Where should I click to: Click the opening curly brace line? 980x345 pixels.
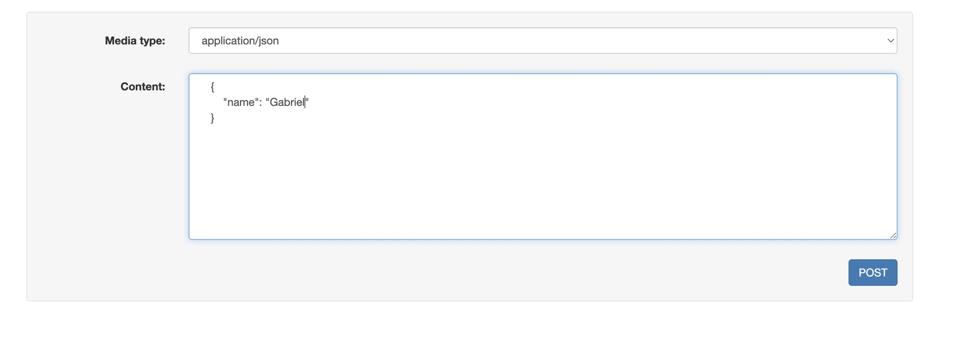[212, 87]
